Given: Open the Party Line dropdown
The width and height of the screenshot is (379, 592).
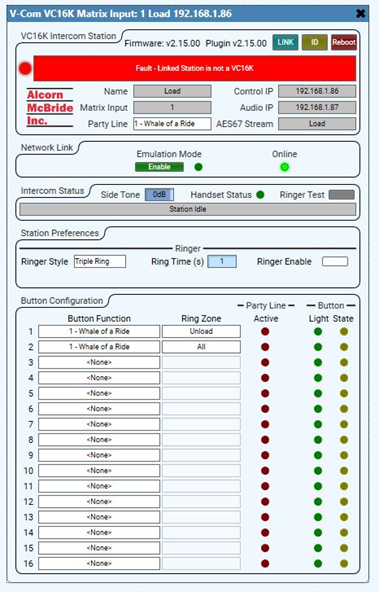Looking at the screenshot, I should (172, 124).
